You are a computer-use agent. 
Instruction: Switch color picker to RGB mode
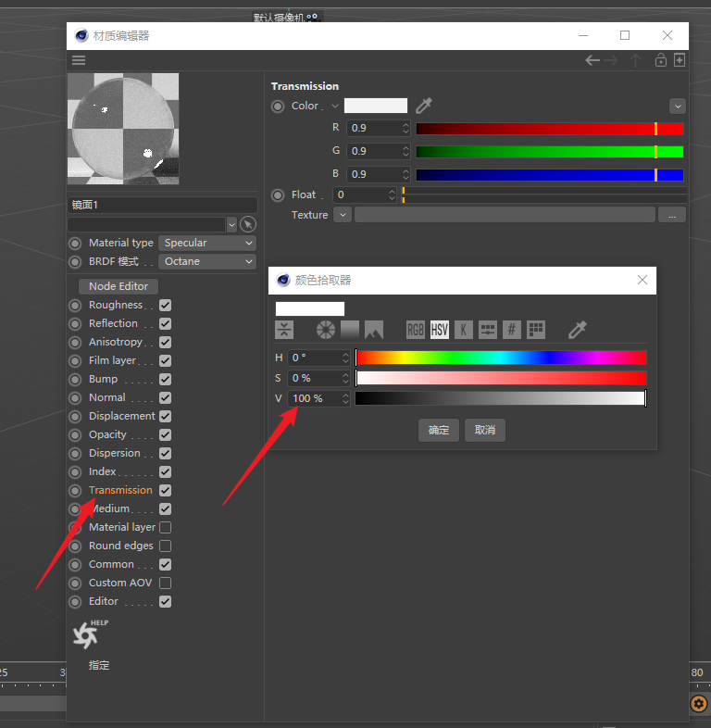point(416,330)
